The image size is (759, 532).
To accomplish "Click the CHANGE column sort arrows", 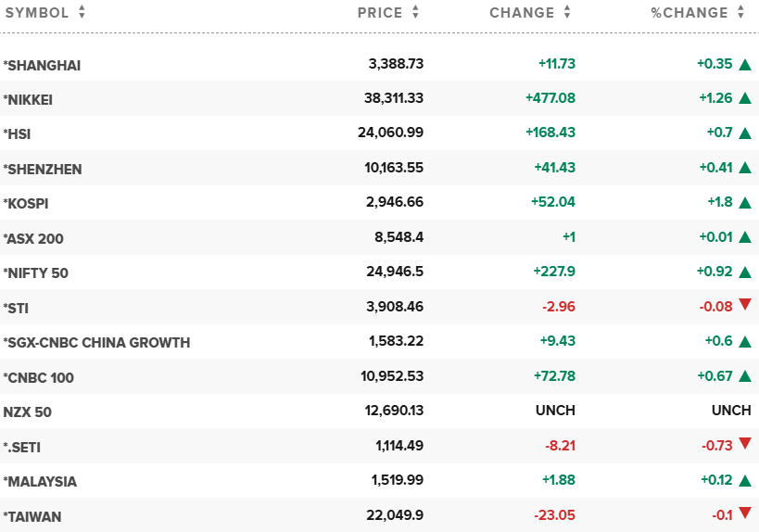I will coord(566,13).
